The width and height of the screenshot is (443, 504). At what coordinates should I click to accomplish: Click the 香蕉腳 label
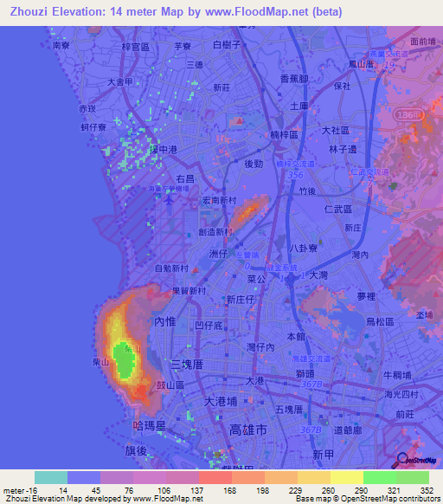click(294, 79)
